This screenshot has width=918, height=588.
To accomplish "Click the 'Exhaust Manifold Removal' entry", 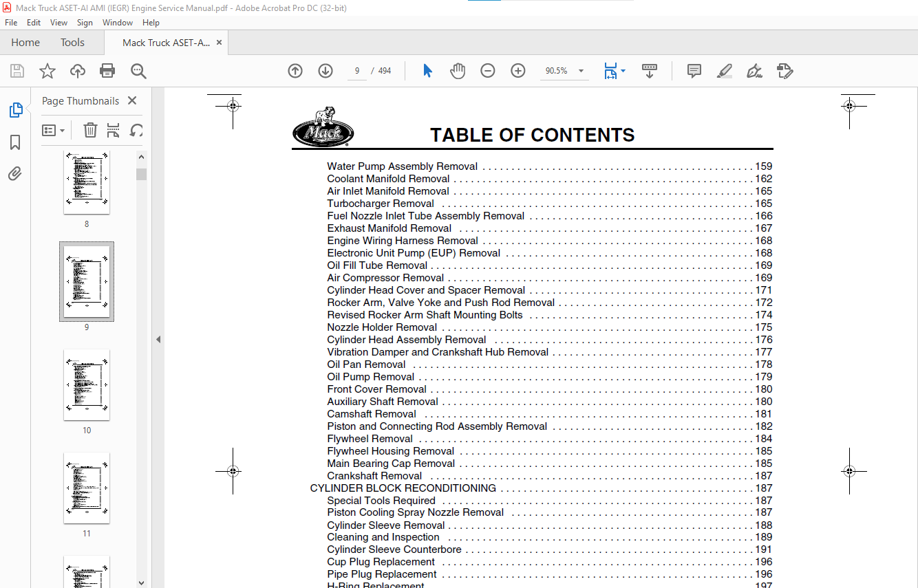I will point(389,228).
